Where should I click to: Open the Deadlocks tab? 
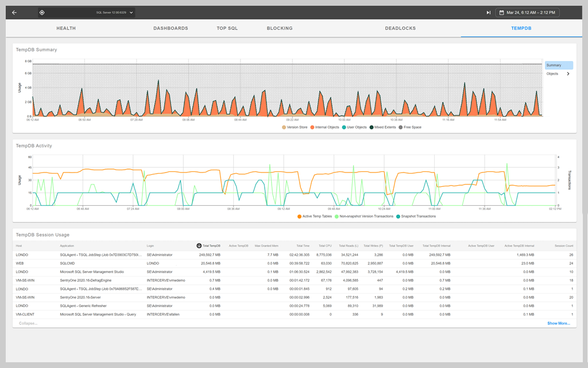(x=400, y=28)
